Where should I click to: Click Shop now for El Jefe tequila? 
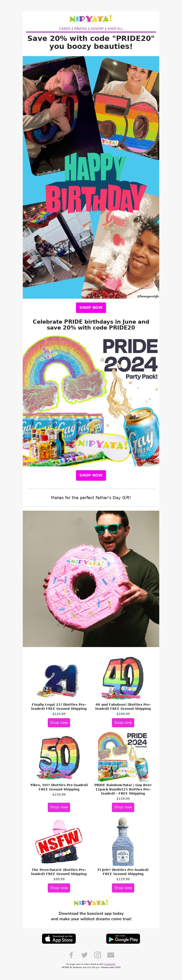tap(123, 887)
